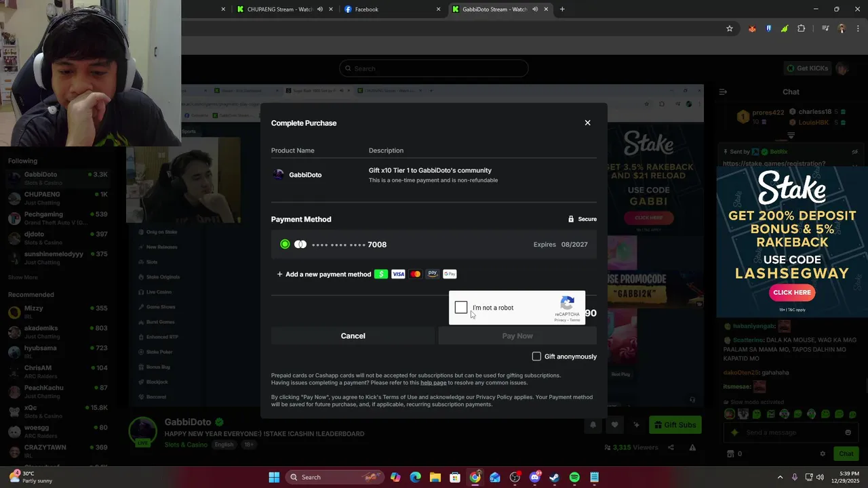Open the MetaMask fox extension
The height and width of the screenshot is (488, 868).
(x=752, y=28)
